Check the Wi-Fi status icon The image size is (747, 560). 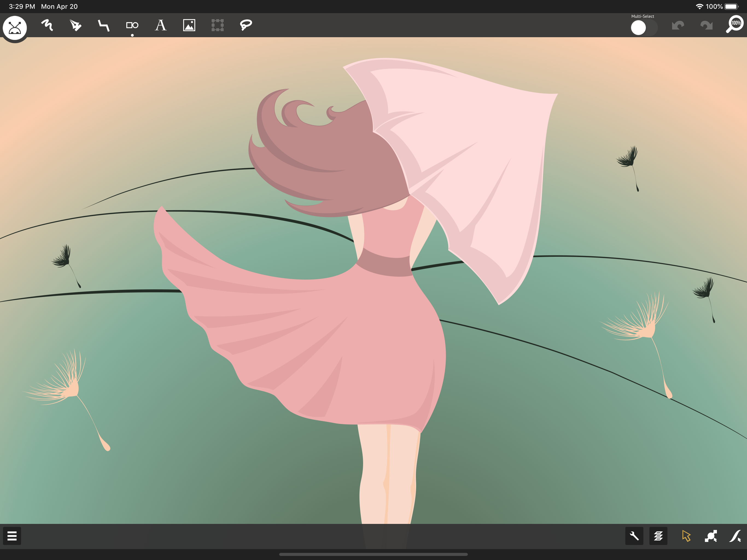(x=699, y=6)
